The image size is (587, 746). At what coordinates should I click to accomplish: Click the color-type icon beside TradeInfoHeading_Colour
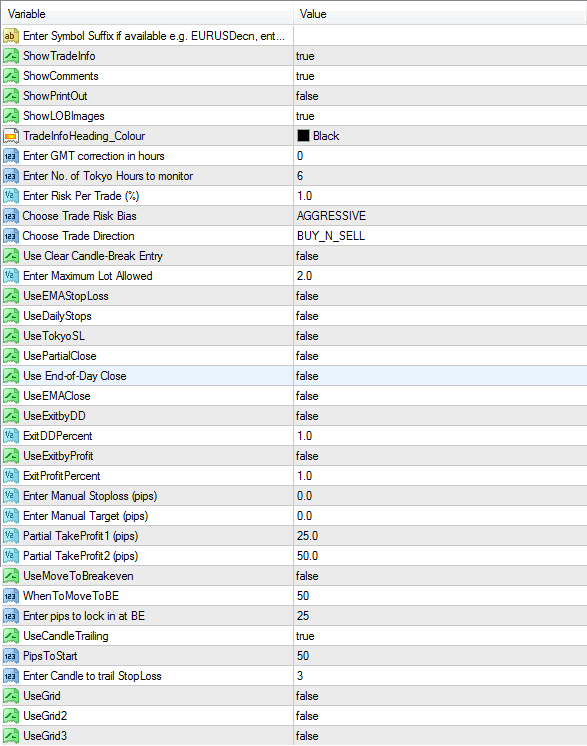(10, 136)
